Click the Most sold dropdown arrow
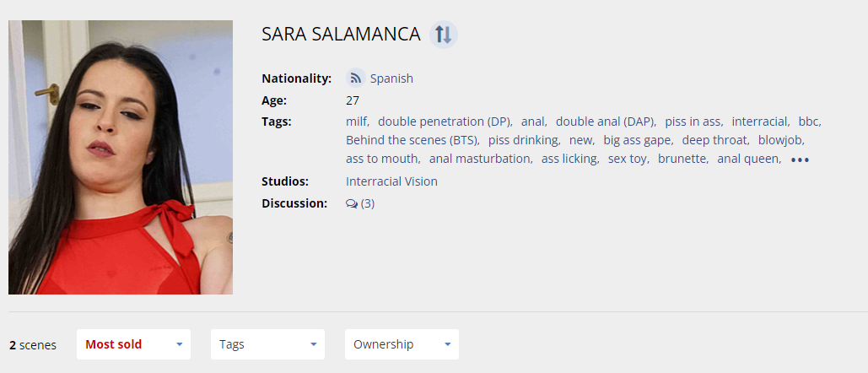The height and width of the screenshot is (373, 868). pos(180,344)
